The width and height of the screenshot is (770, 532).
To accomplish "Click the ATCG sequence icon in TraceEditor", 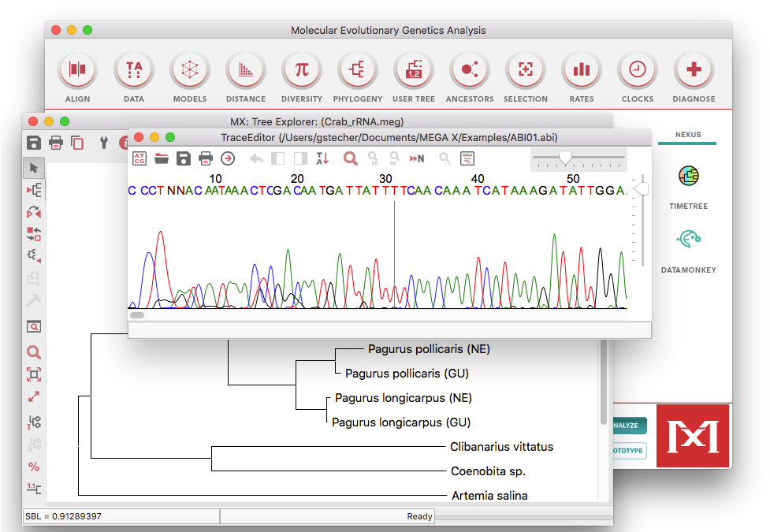I will (x=139, y=158).
